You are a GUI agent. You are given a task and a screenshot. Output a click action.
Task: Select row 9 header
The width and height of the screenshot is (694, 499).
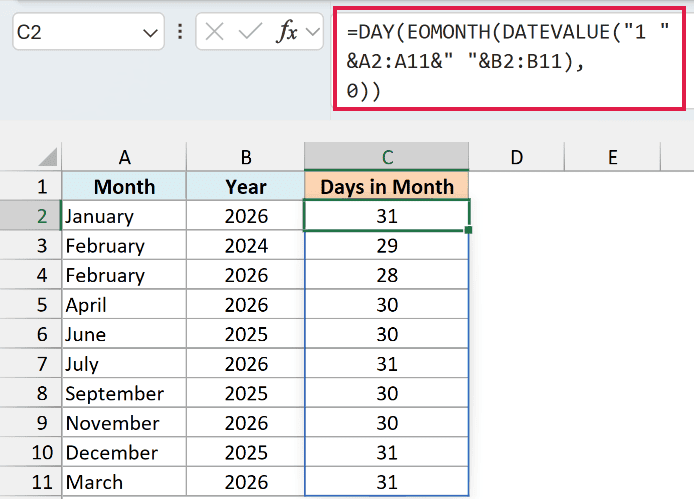click(31, 422)
